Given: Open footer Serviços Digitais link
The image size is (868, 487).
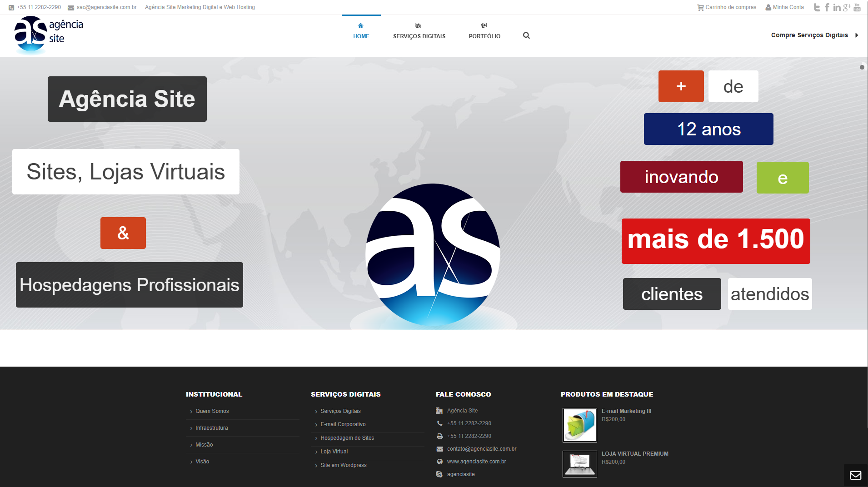Looking at the screenshot, I should (340, 411).
